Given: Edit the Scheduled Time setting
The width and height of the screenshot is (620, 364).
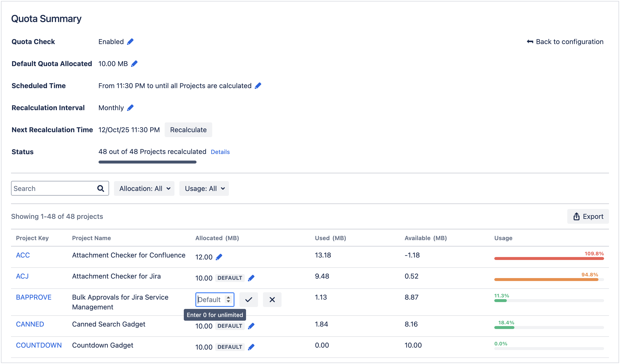Looking at the screenshot, I should 258,86.
